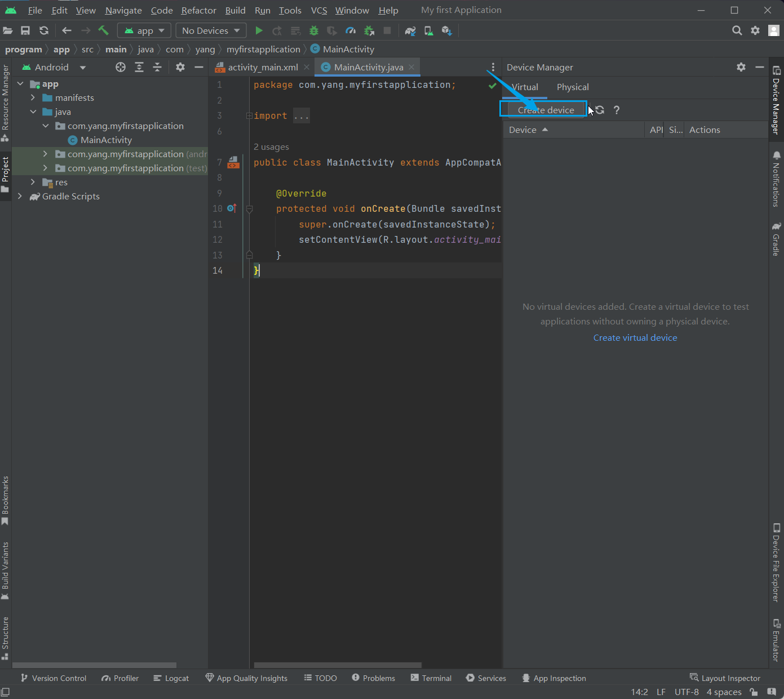Click the Make Project hammer icon
Image resolution: width=784 pixels, height=699 pixels.
pos(103,30)
